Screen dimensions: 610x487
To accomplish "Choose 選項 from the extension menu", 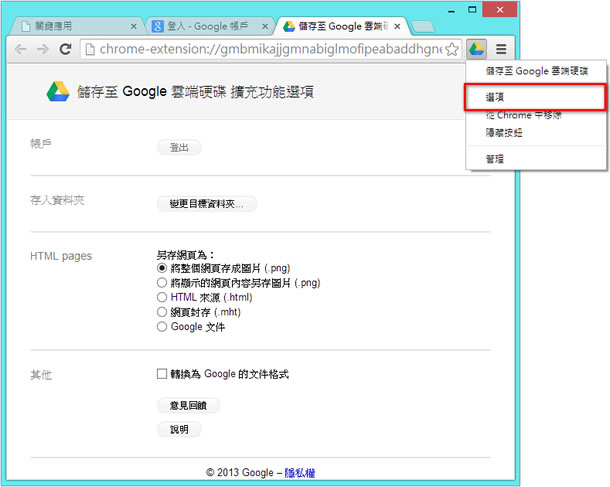I will [x=494, y=97].
